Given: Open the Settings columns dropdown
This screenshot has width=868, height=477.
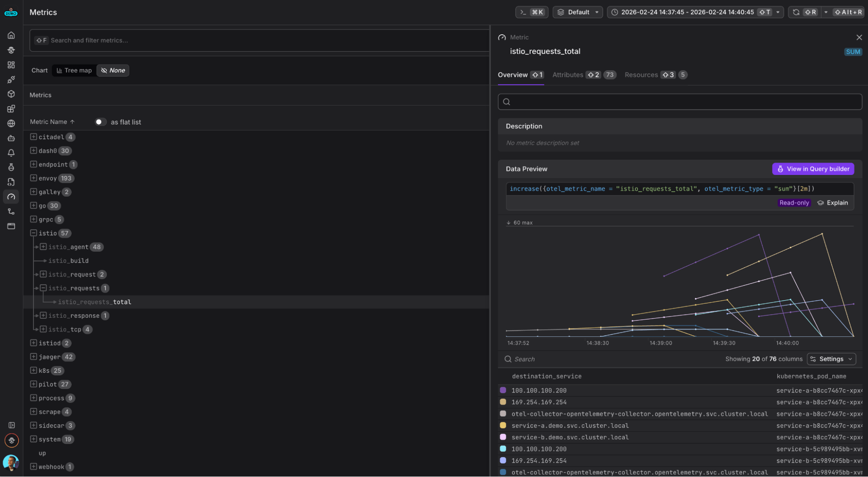Looking at the screenshot, I should click(831, 359).
